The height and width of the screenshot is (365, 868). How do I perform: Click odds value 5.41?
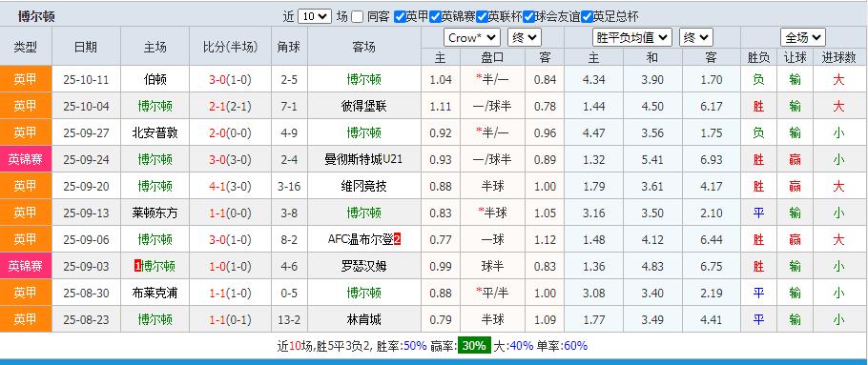(x=652, y=160)
